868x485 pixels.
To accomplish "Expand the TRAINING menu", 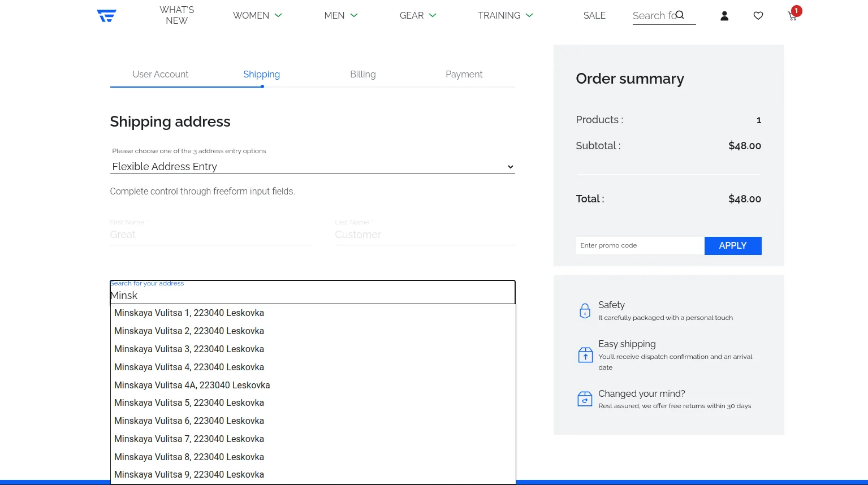I will 505,15.
